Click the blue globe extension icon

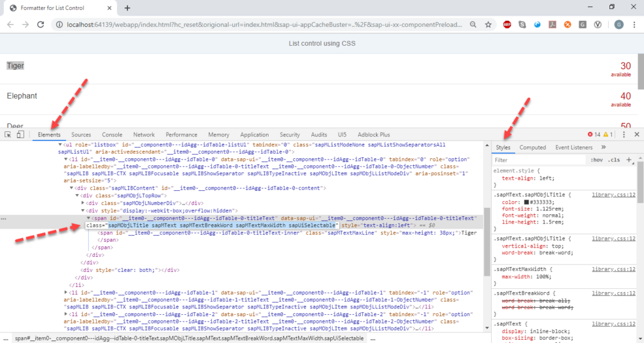point(537,24)
